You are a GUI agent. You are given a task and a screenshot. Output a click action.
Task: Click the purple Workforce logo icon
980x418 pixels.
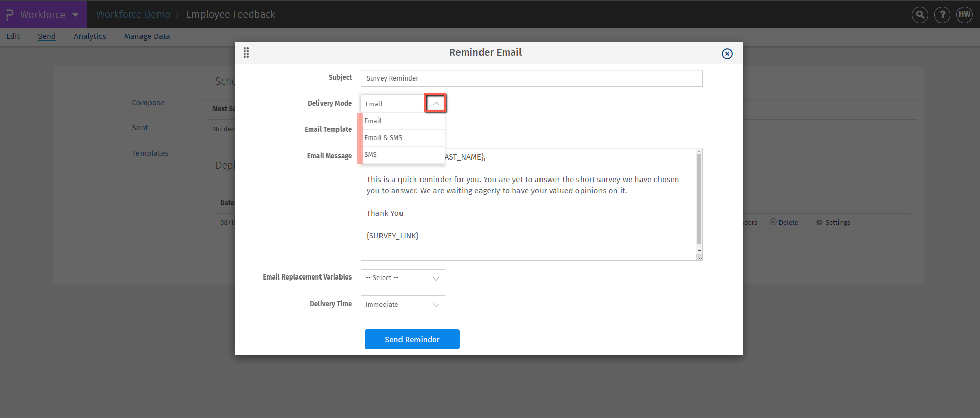(10, 15)
